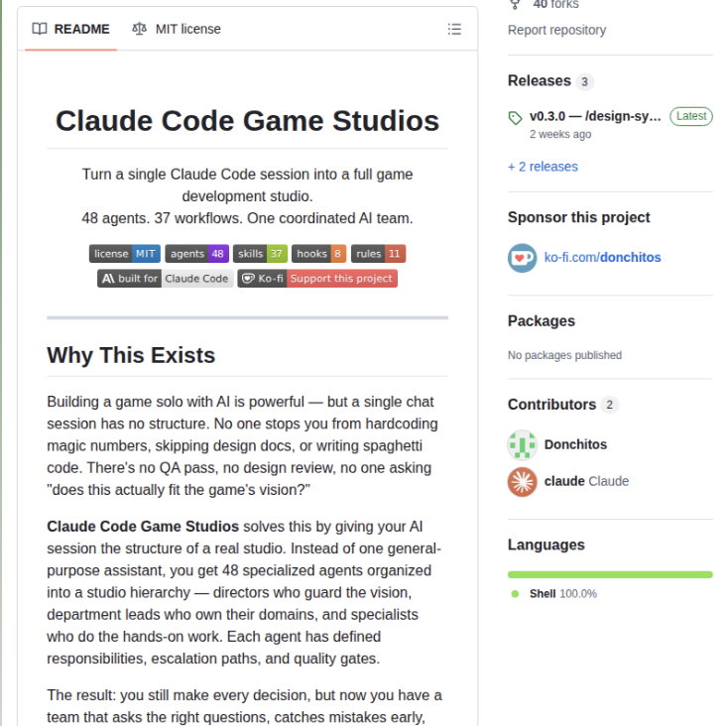Switch to the README tab

pos(70,29)
